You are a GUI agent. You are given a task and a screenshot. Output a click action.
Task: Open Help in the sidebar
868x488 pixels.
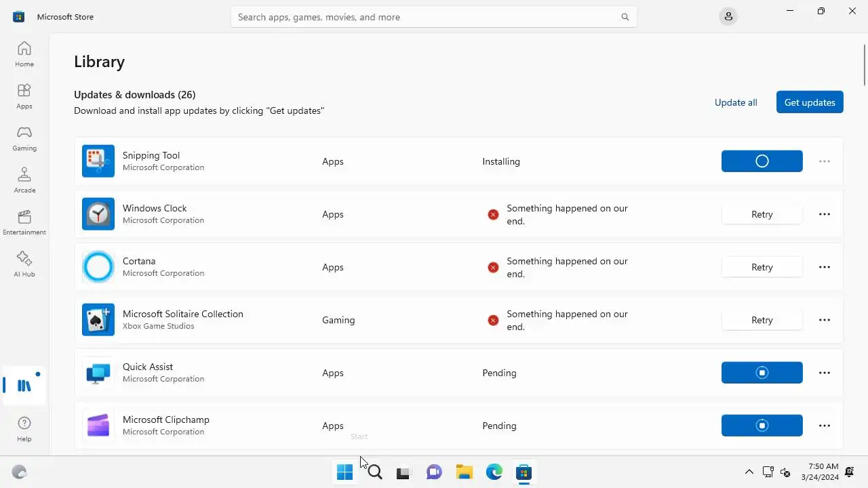24,429
